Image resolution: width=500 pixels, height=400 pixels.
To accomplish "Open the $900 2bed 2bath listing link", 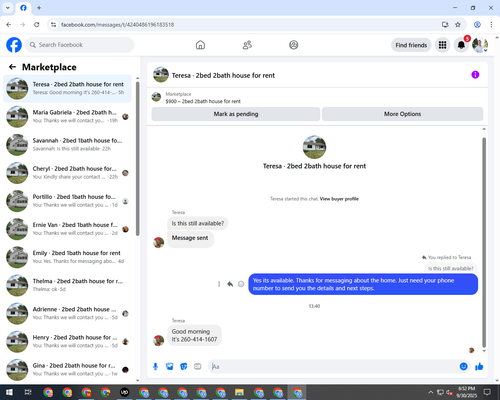I will point(203,101).
